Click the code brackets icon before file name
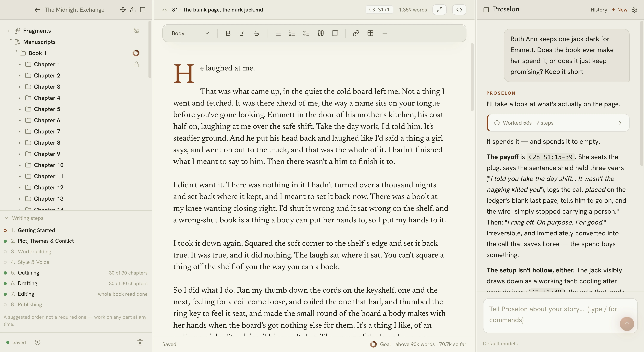Image resolution: width=644 pixels, height=352 pixels. 164,10
